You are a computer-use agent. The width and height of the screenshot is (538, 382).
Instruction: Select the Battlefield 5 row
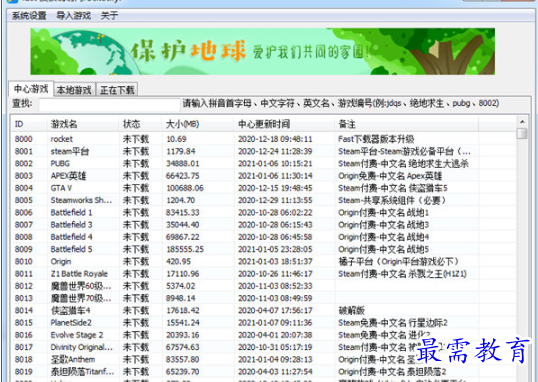264,249
